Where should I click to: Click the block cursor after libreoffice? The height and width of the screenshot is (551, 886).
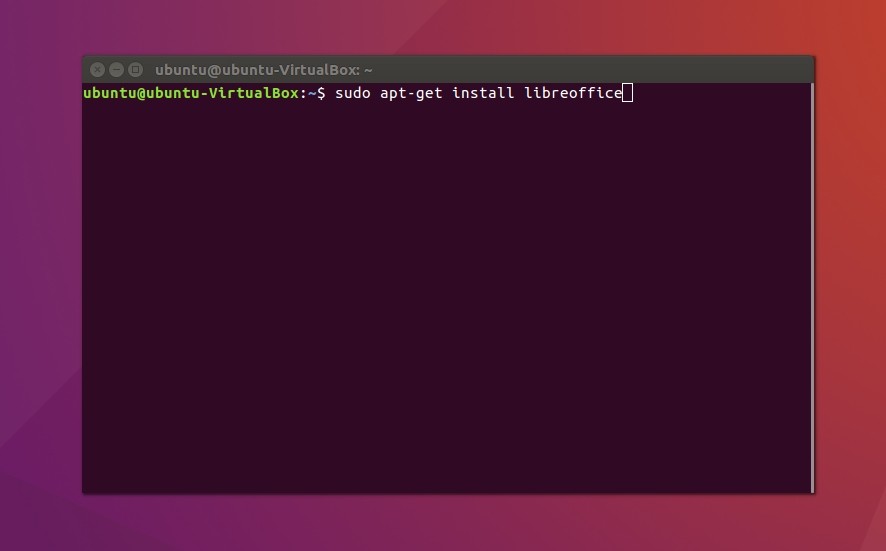point(627,93)
